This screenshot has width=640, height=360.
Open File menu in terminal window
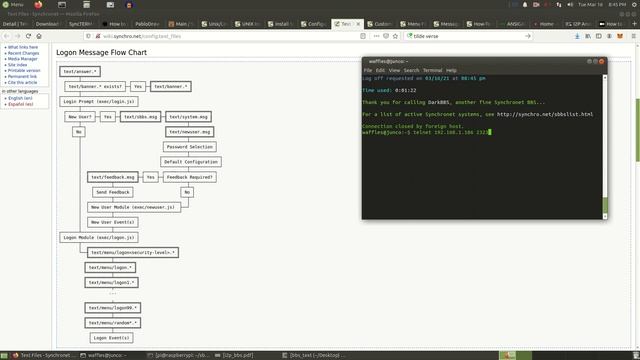368,70
